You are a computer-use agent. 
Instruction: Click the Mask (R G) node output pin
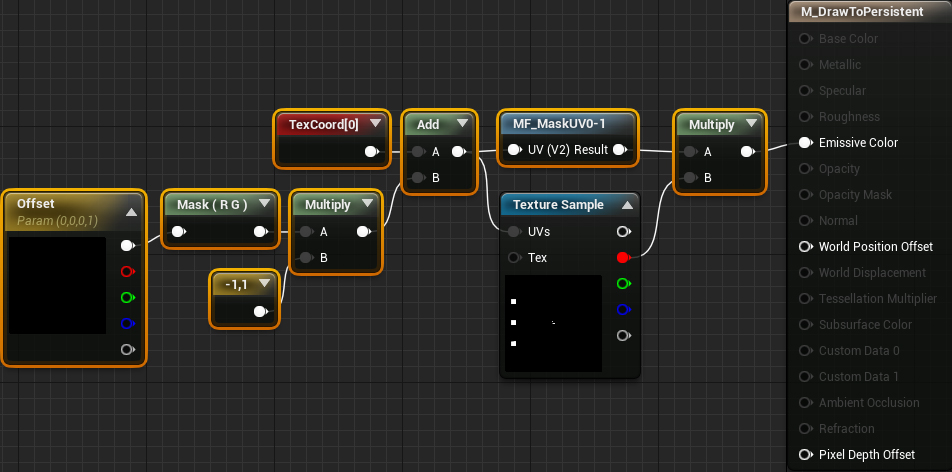[x=260, y=231]
